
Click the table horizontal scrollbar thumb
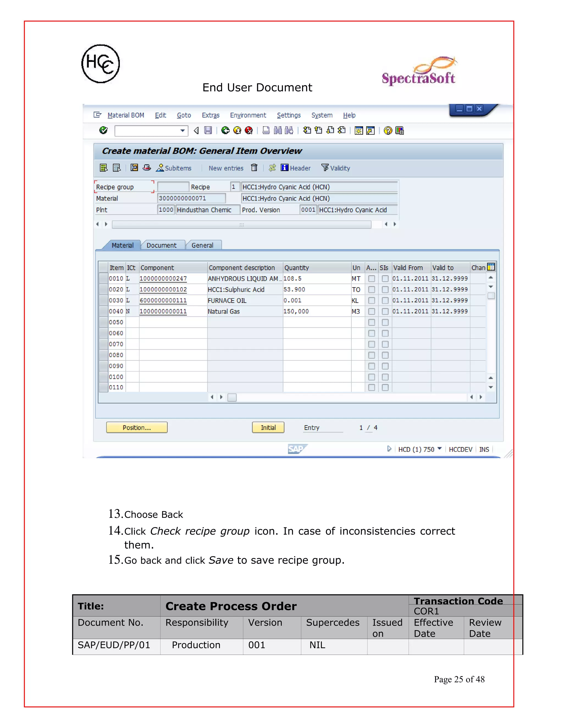232,397
